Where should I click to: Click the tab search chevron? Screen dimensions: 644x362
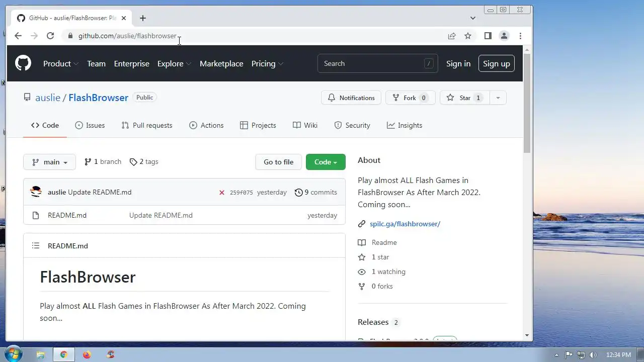click(x=472, y=18)
